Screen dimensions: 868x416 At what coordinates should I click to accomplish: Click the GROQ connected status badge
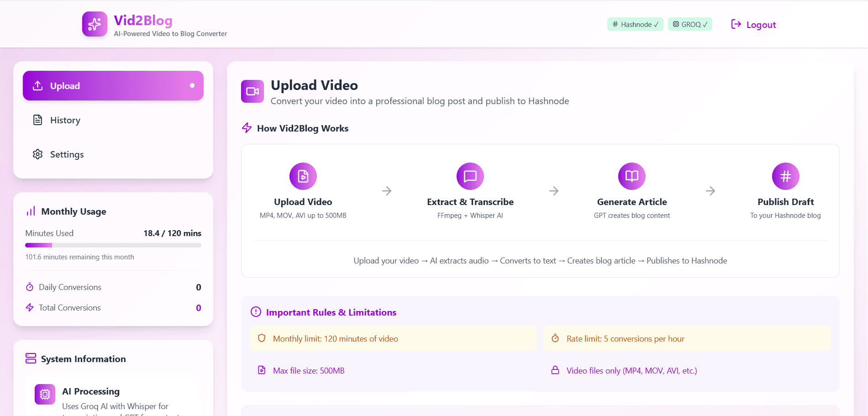pos(690,24)
